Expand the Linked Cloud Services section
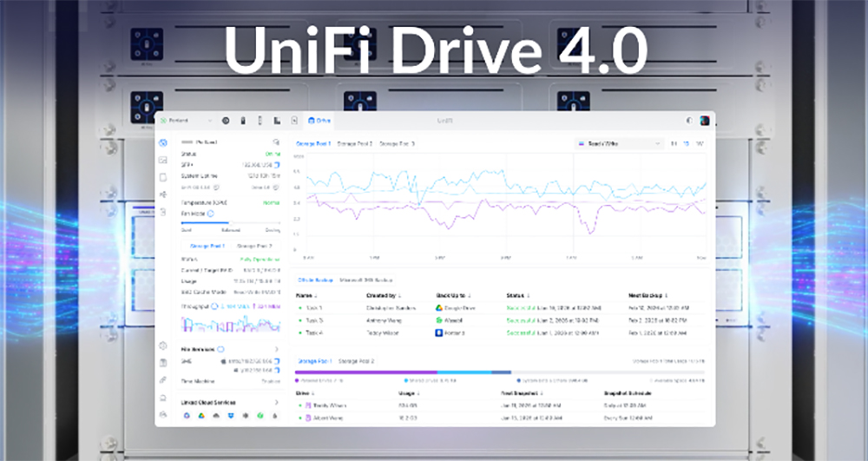868x461 pixels. (x=277, y=403)
